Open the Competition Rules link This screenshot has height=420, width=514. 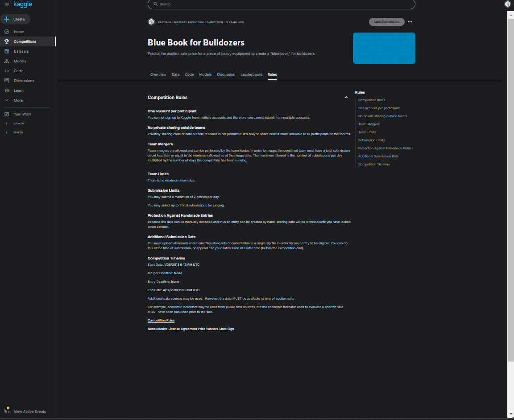161,321
